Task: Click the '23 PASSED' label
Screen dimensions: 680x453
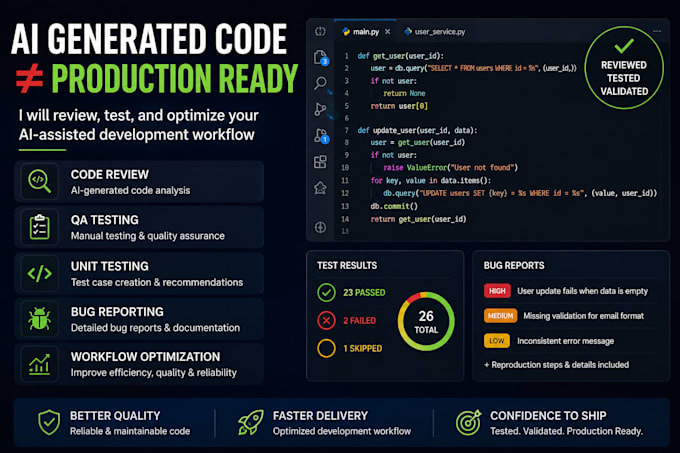Action: point(364,293)
